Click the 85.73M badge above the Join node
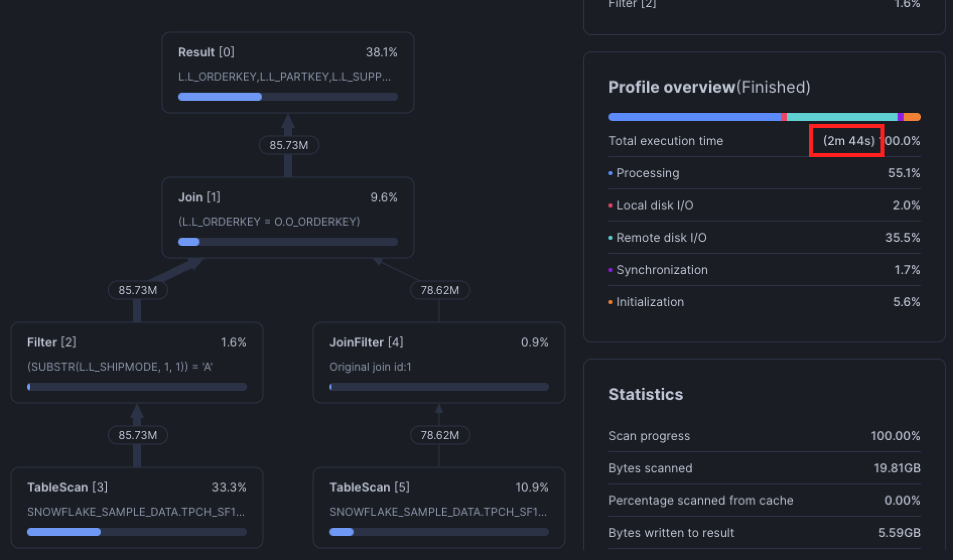 (x=289, y=145)
